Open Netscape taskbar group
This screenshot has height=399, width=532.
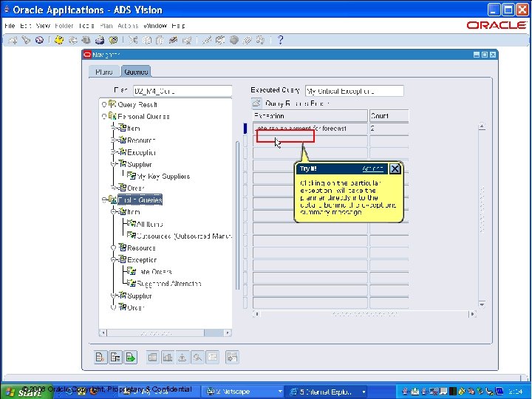click(x=244, y=392)
